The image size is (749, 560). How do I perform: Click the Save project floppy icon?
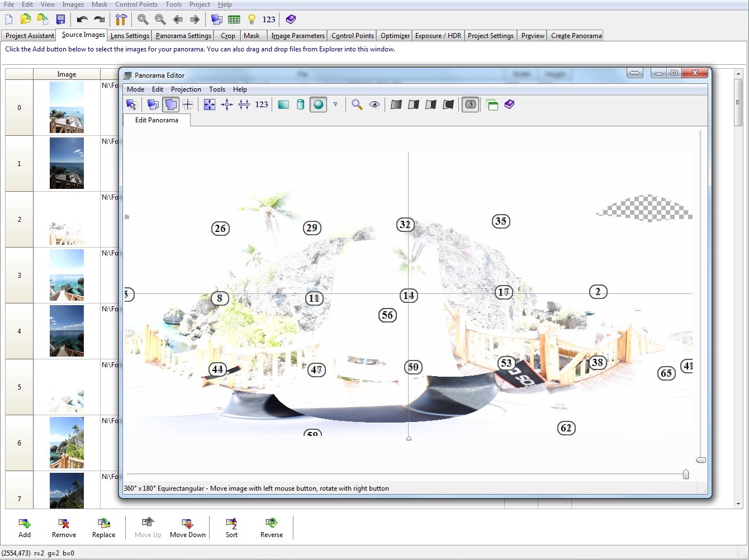[x=60, y=20]
